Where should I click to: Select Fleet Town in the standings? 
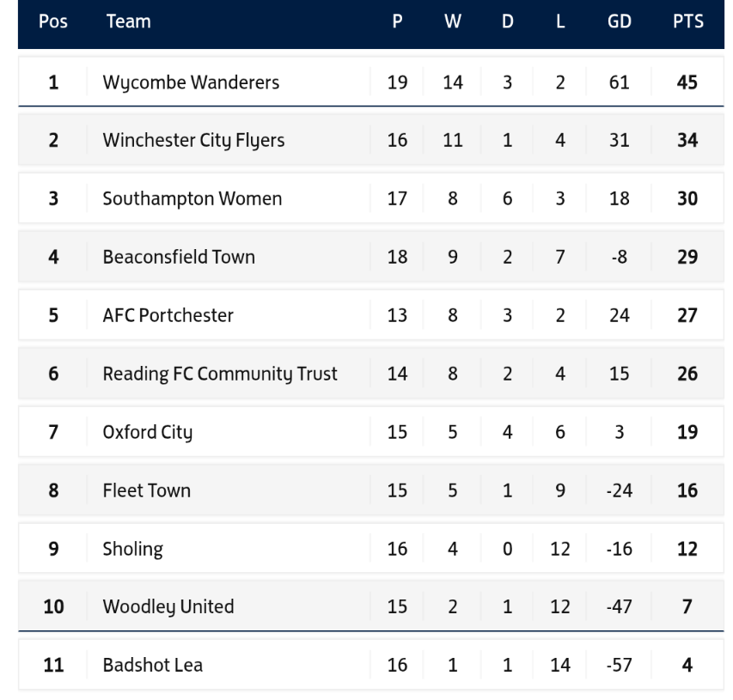pos(146,490)
